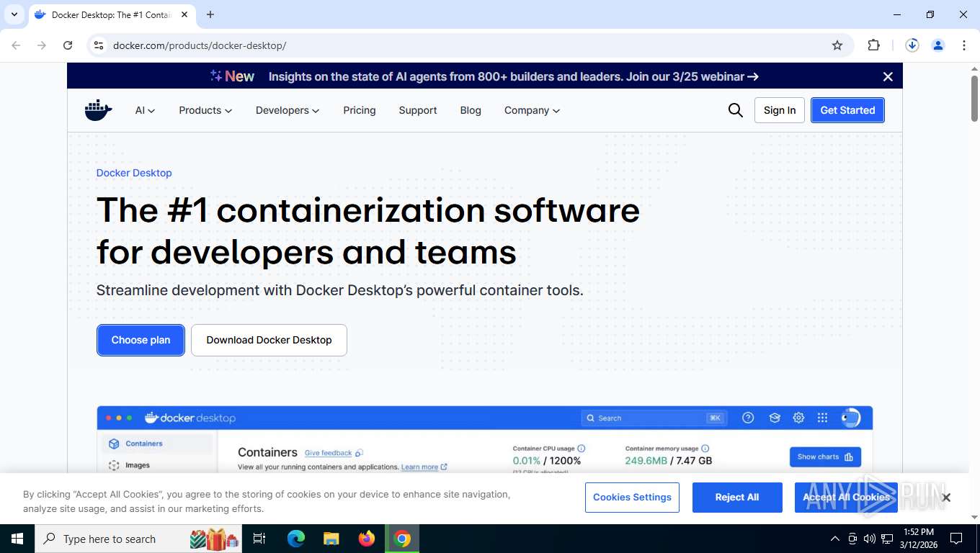The image size is (980, 553).
Task: Open File Explorer from taskbar
Action: tap(331, 539)
